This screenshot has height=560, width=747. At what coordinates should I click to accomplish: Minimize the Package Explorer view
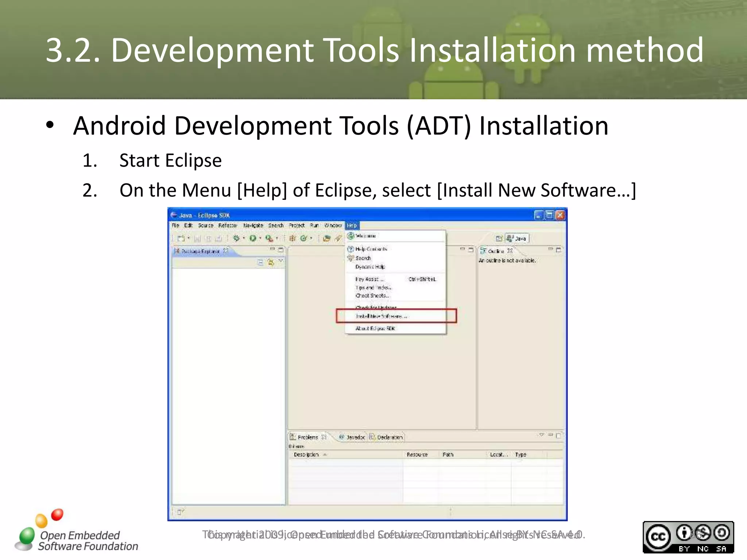(x=272, y=249)
